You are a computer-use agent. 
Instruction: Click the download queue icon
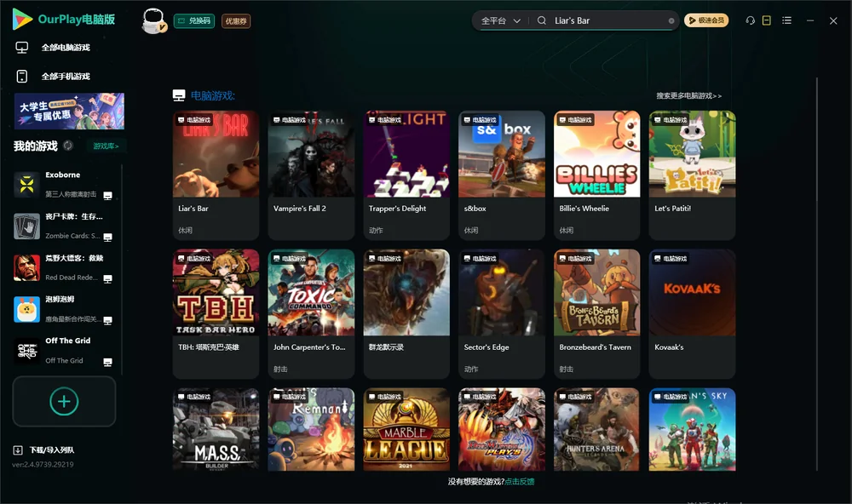point(18,450)
